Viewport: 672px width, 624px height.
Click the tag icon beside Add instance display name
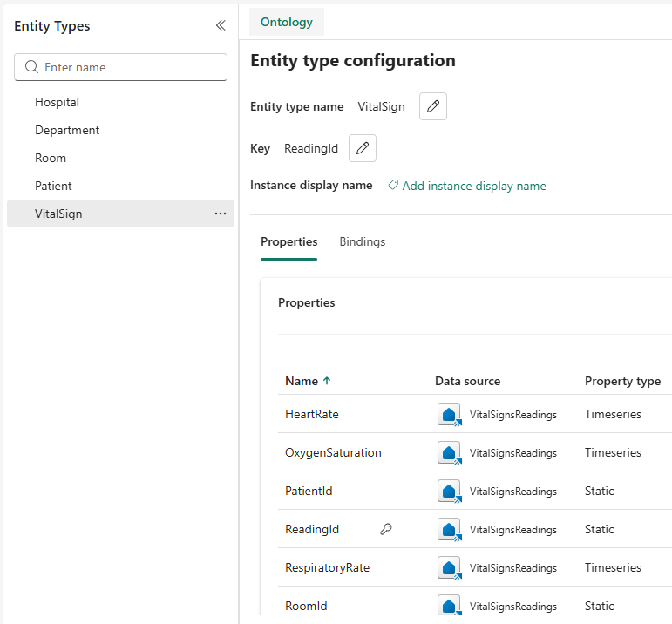(x=392, y=185)
